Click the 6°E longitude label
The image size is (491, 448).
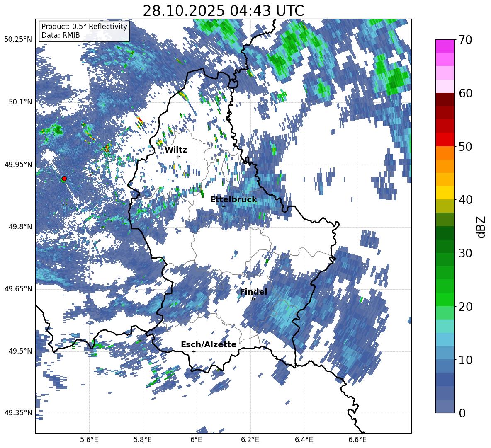tap(196, 440)
